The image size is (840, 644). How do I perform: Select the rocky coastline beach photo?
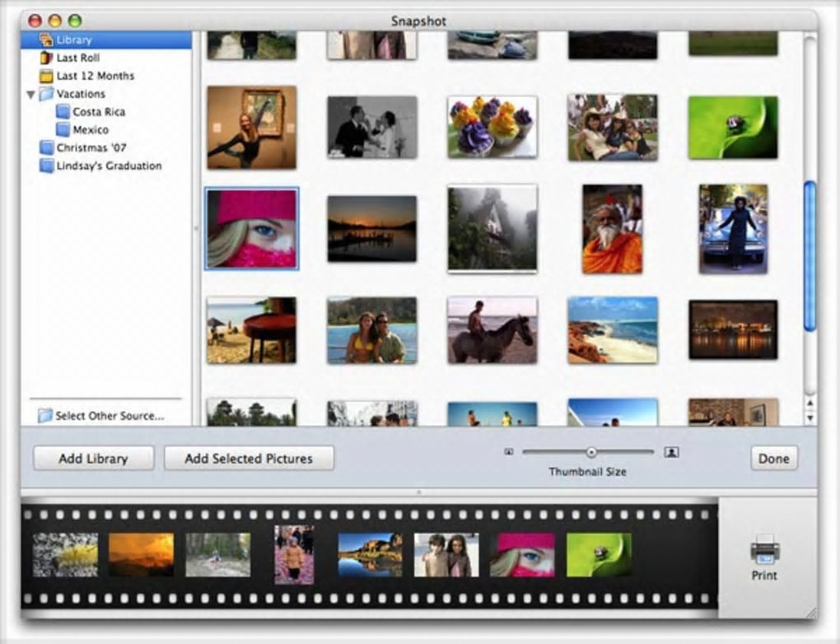pyautogui.click(x=613, y=330)
